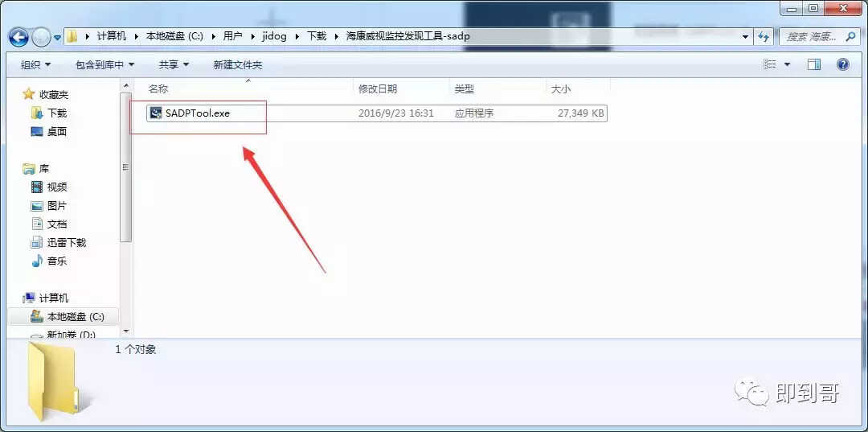Click the blue help question icon
Screen dimensions: 868x432
(x=843, y=65)
